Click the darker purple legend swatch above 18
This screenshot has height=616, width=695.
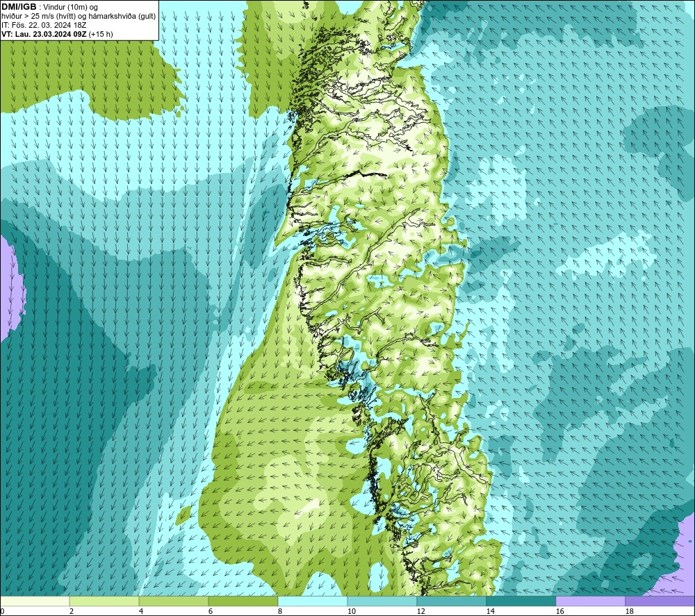point(660,601)
